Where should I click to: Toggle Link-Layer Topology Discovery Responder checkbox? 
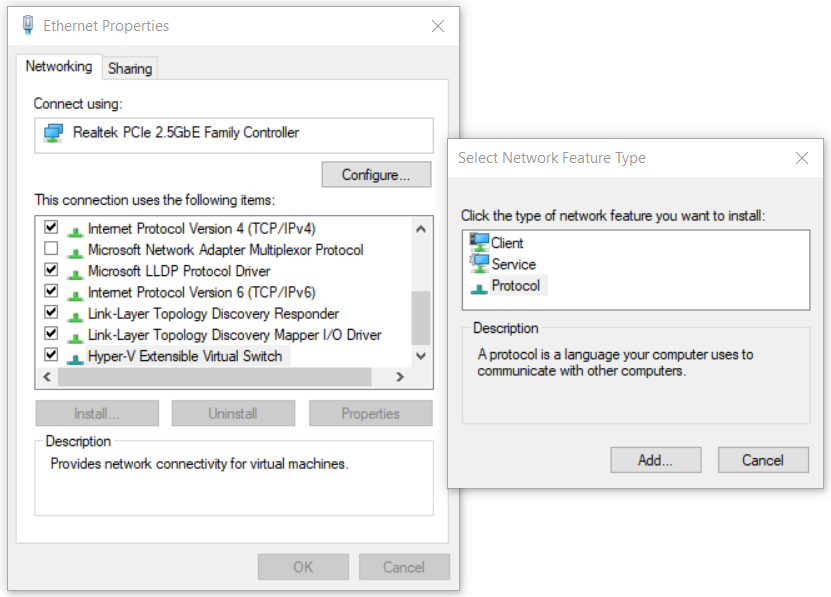[51, 313]
